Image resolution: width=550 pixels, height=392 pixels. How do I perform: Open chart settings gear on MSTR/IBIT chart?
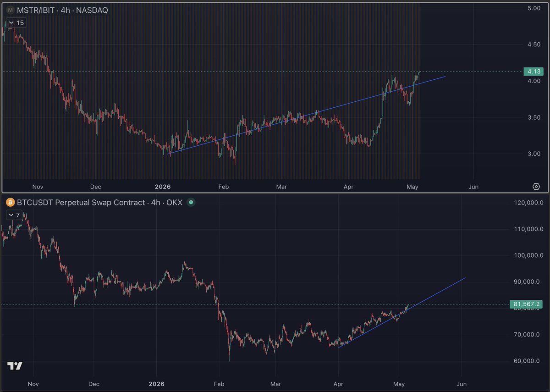[536, 187]
